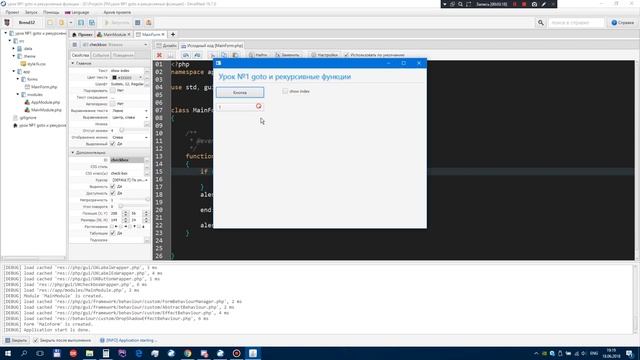Screen dimensions: 640x360
Task: Click the save all toolbar icon
Action: (x=92, y=22)
